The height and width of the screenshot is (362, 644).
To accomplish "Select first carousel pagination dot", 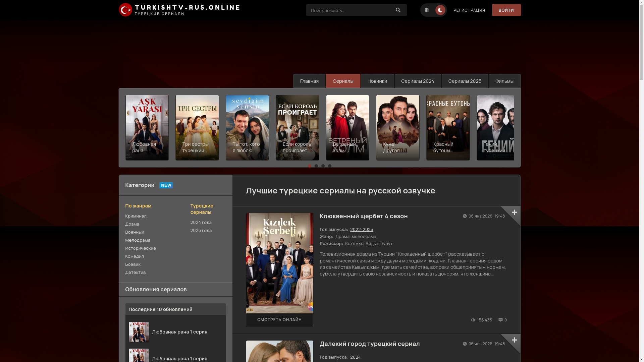I will [310, 166].
